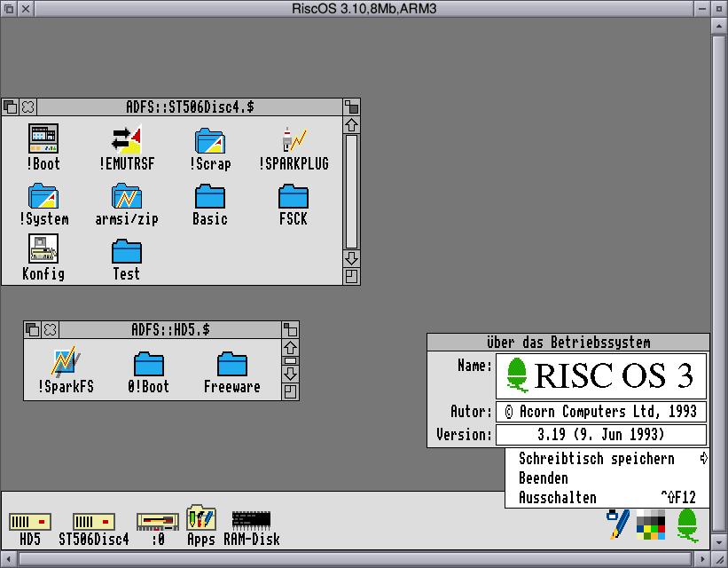Send ADFS::HD5.$ window to back

(x=32, y=329)
